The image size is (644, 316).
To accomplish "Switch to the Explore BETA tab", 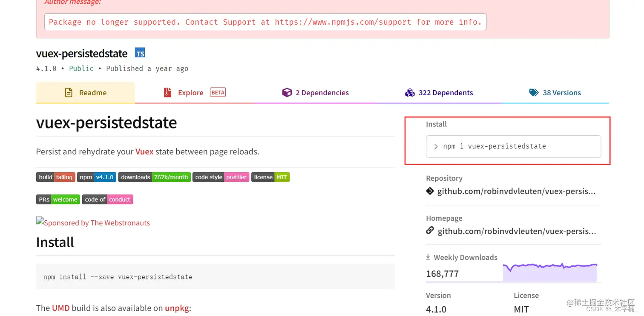I will (x=195, y=92).
